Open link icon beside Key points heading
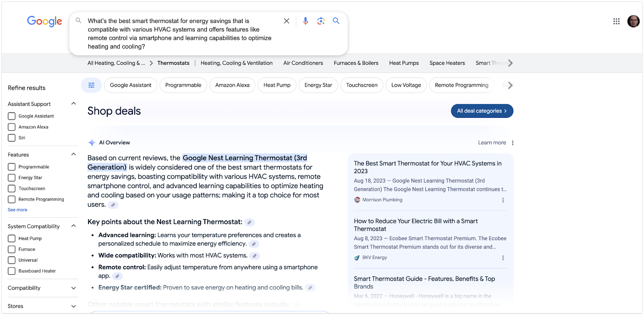The height and width of the screenshot is (315, 644). [250, 222]
